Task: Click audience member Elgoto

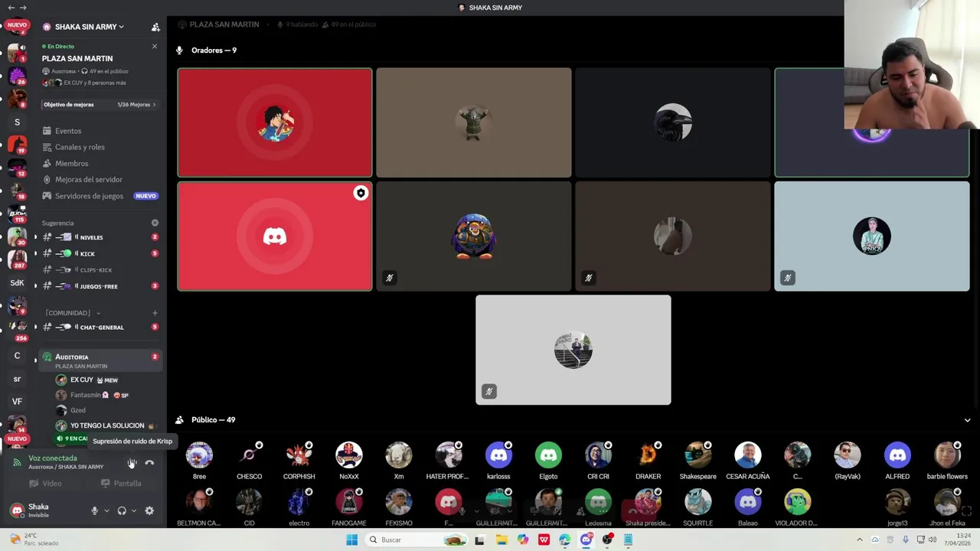Action: [x=548, y=461]
